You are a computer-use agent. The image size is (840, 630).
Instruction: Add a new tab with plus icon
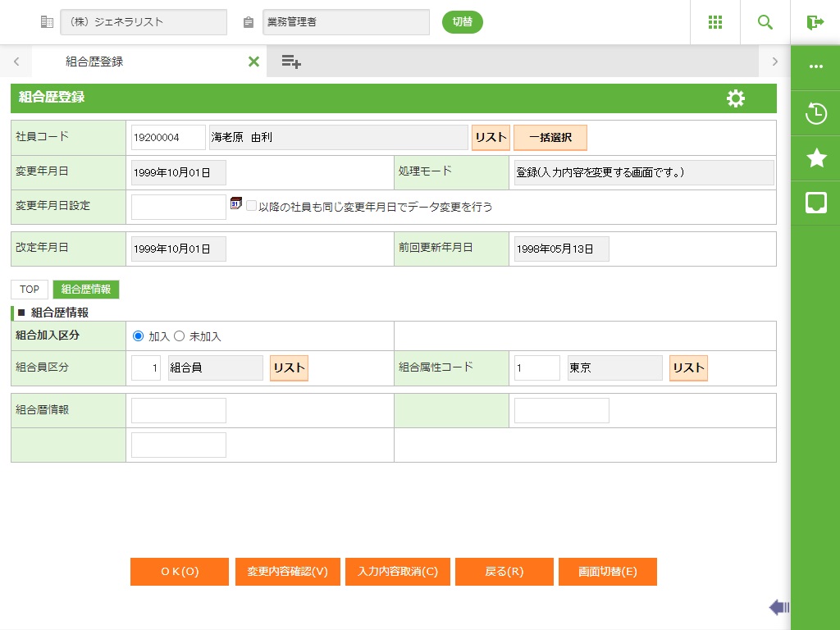291,62
